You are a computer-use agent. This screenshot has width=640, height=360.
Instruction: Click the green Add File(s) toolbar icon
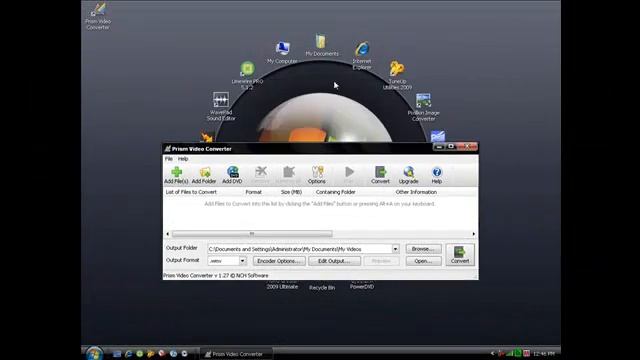coord(176,175)
